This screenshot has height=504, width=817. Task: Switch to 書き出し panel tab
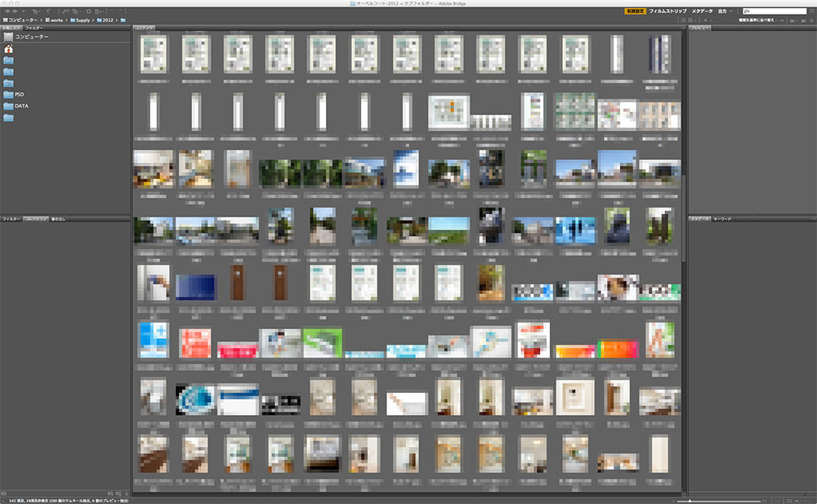pyautogui.click(x=58, y=219)
